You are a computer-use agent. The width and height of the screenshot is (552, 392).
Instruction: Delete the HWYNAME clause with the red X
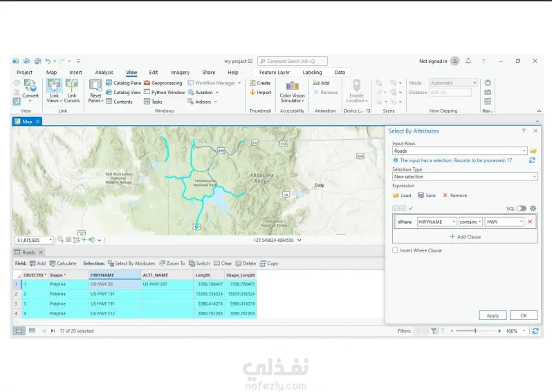point(530,222)
